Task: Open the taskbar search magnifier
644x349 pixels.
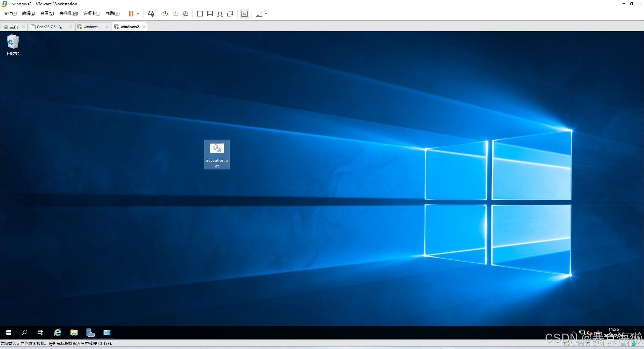Action: tap(24, 333)
